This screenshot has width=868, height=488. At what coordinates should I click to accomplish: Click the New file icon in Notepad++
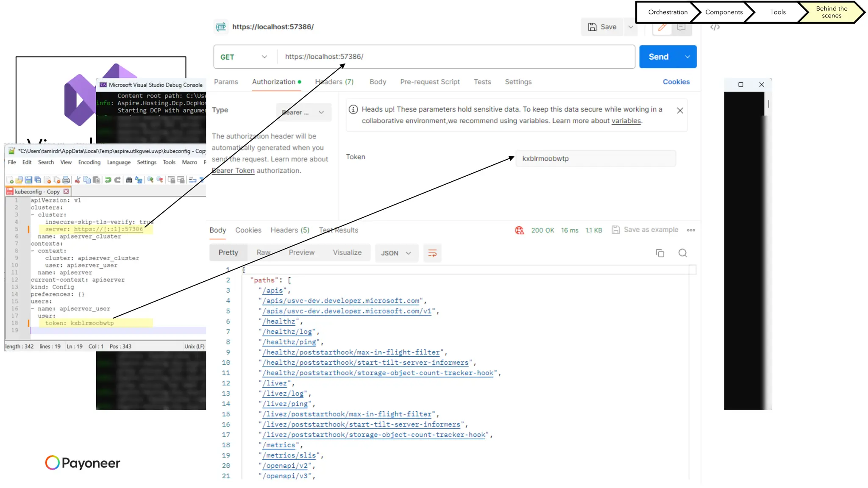10,180
